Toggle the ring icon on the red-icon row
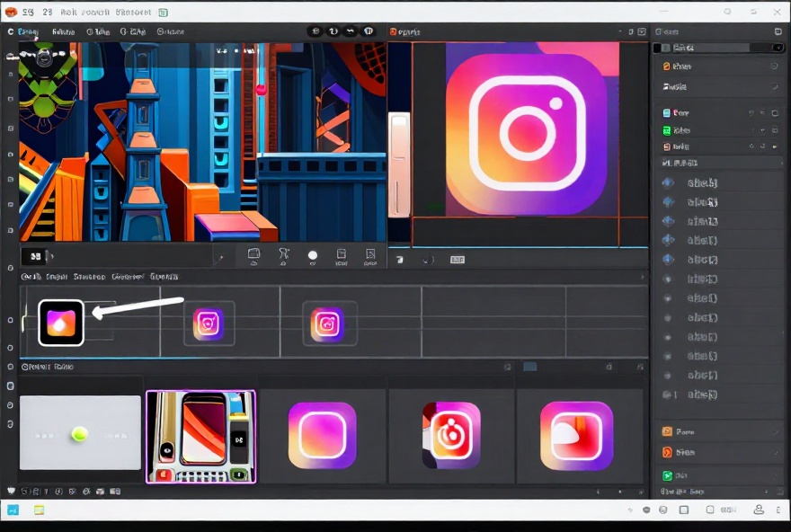Viewport: 791px width, 532px height. coord(762,146)
